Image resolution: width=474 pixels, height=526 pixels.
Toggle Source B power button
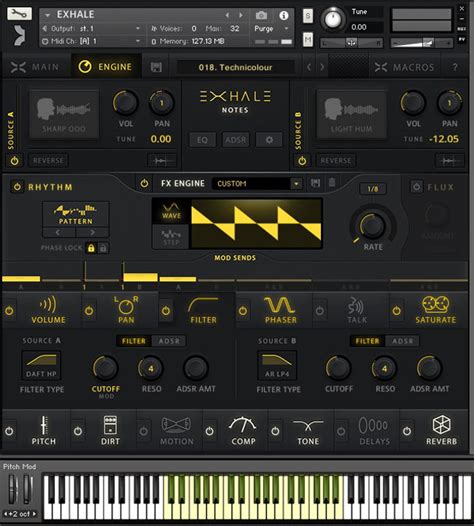tap(302, 161)
